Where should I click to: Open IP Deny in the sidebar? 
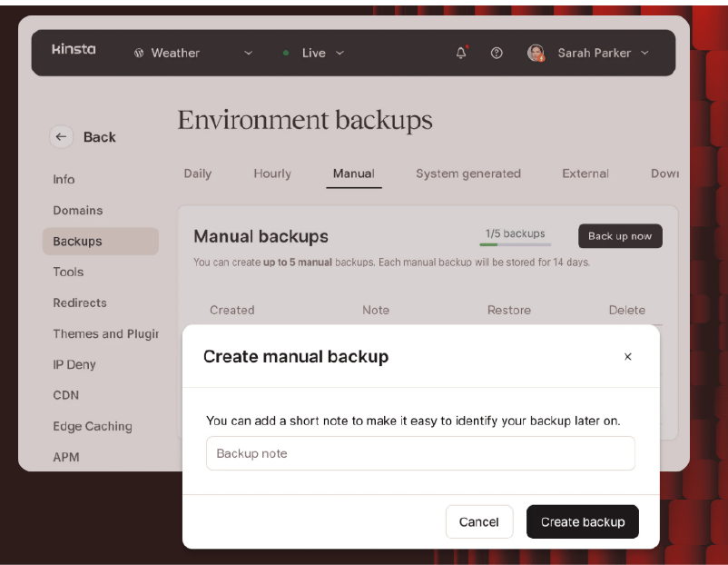74,365
